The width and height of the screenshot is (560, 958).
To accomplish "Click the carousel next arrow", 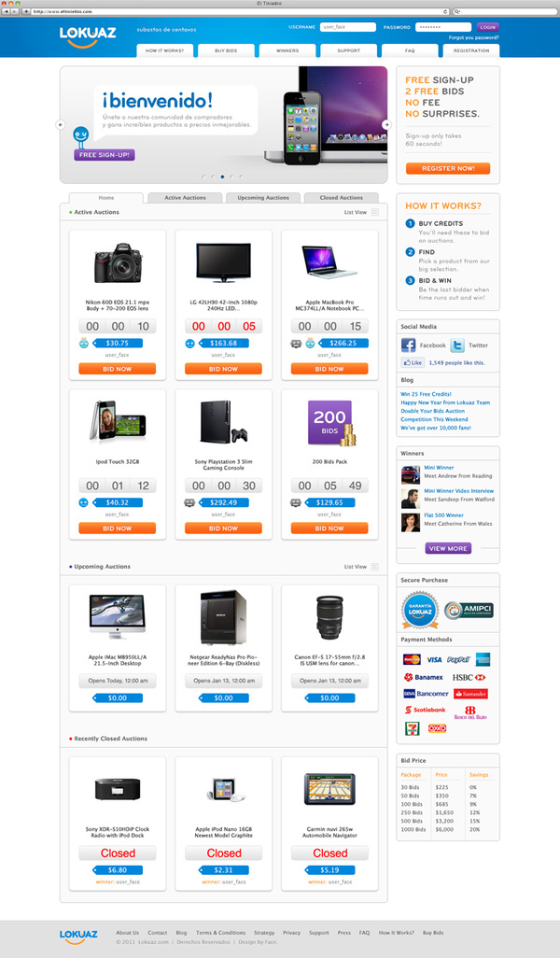I will click(386, 124).
